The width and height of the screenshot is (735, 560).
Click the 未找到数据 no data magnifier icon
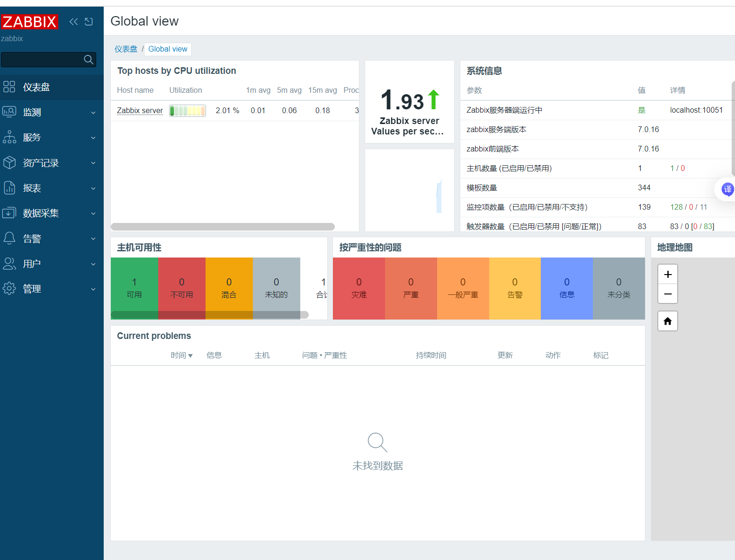(x=377, y=442)
